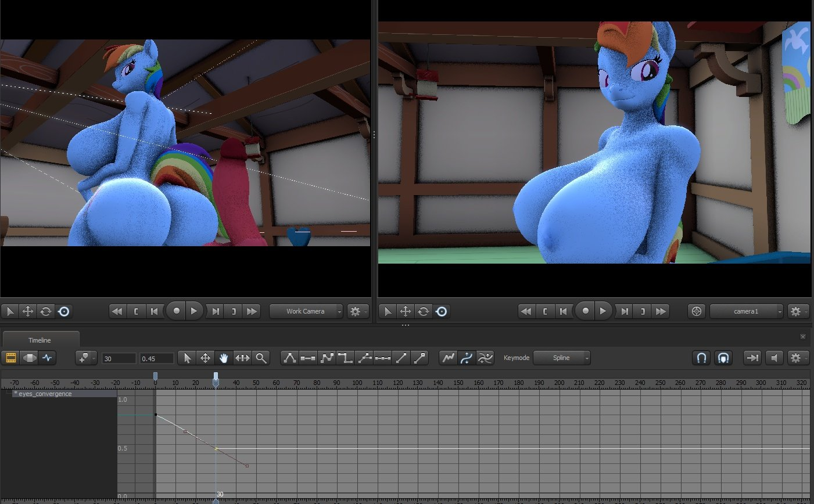814x504 pixels.
Task: Select the arrow tool under the Work Camera viewport
Action: click(10, 312)
